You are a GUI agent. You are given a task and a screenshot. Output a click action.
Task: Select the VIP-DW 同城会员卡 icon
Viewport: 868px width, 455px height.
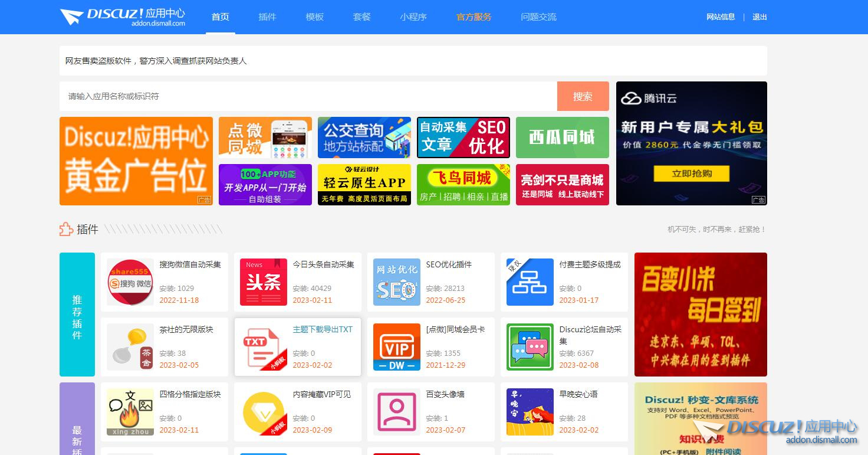(x=396, y=347)
